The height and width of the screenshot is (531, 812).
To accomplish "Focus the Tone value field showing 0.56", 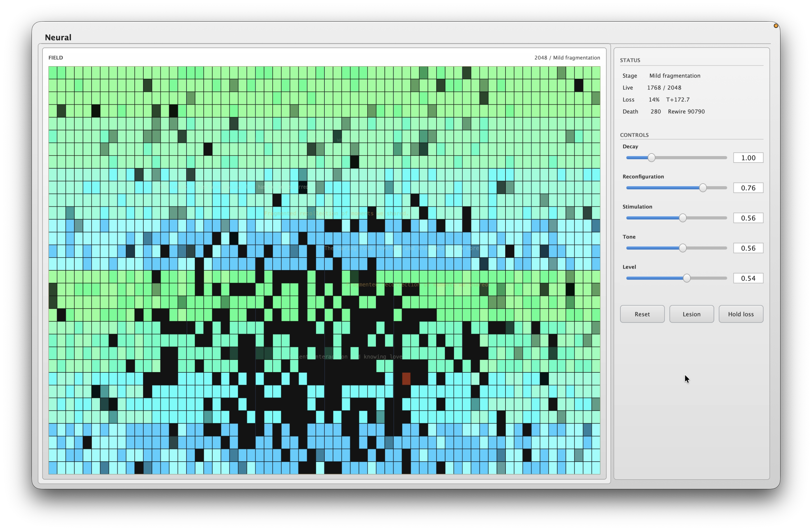I will pyautogui.click(x=748, y=248).
